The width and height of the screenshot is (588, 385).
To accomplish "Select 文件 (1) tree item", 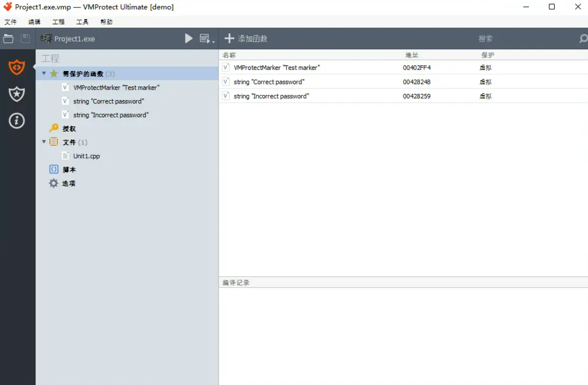I will [75, 142].
